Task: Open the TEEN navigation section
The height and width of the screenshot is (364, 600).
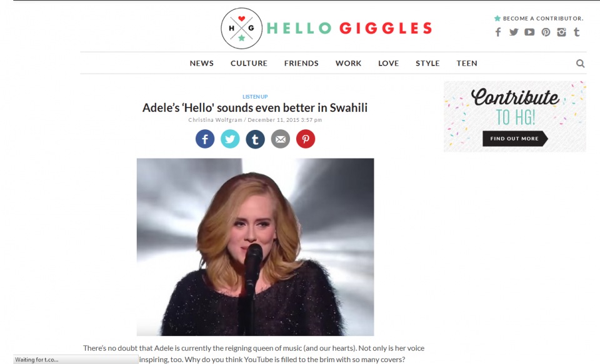Action: tap(467, 64)
